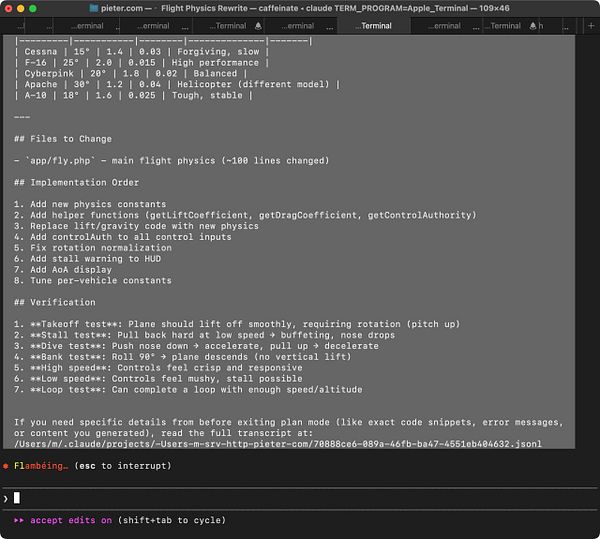Click 'Add AoA display' step
The height and width of the screenshot is (539, 600).
coord(63,270)
